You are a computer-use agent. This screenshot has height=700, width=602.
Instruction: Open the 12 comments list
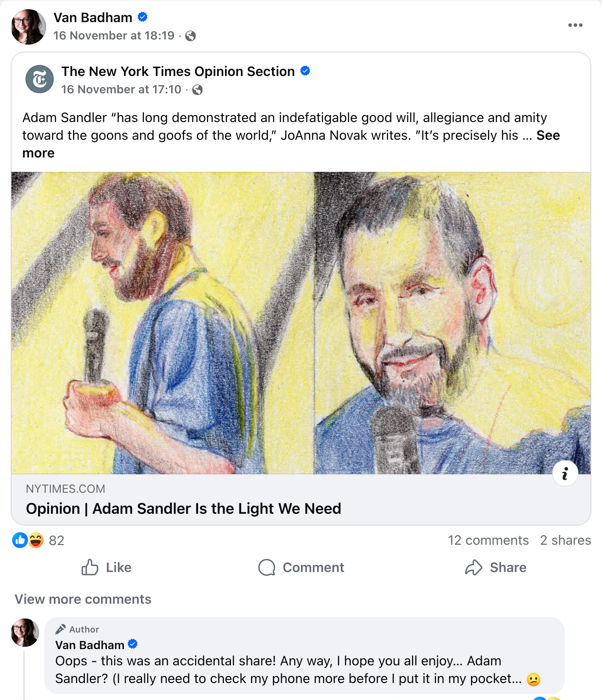click(x=488, y=540)
